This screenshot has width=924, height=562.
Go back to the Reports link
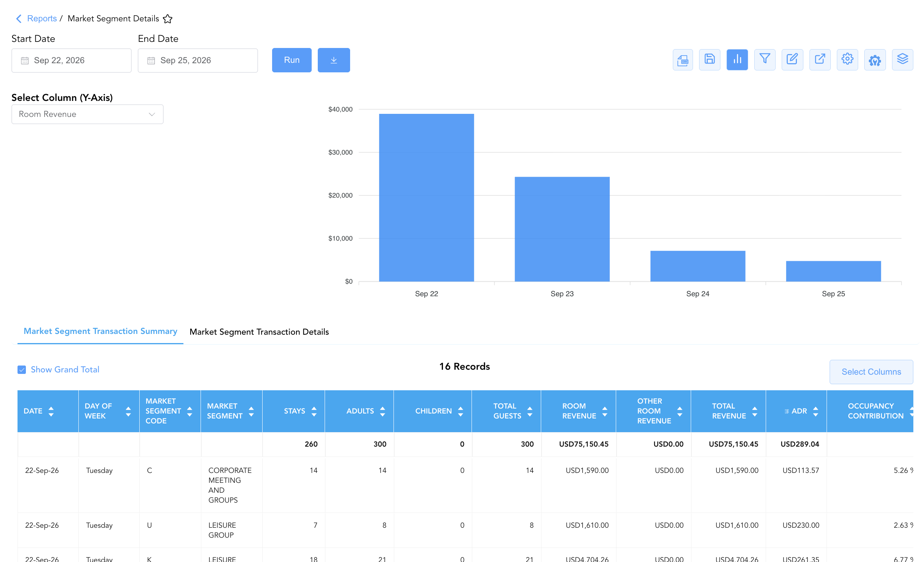[42, 19]
